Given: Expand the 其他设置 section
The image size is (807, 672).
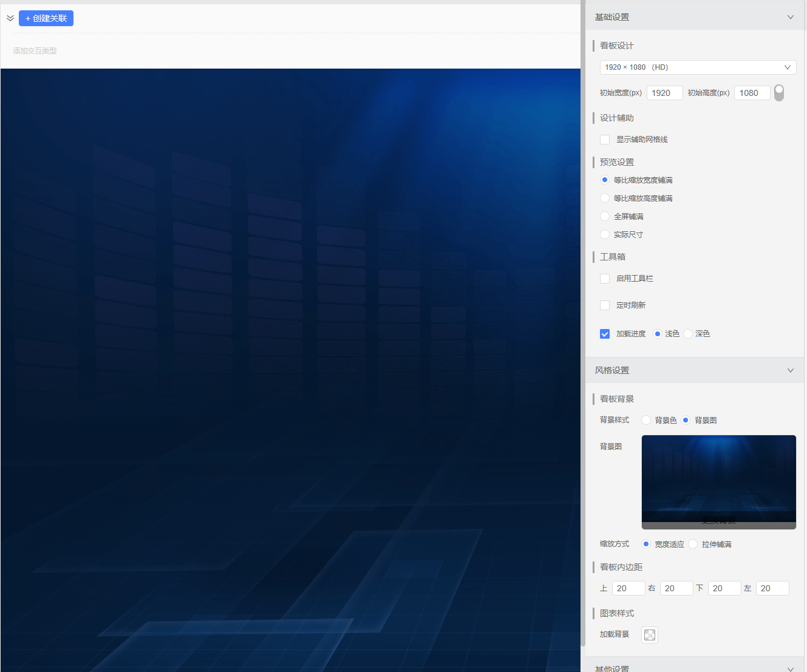Looking at the screenshot, I should pos(790,668).
